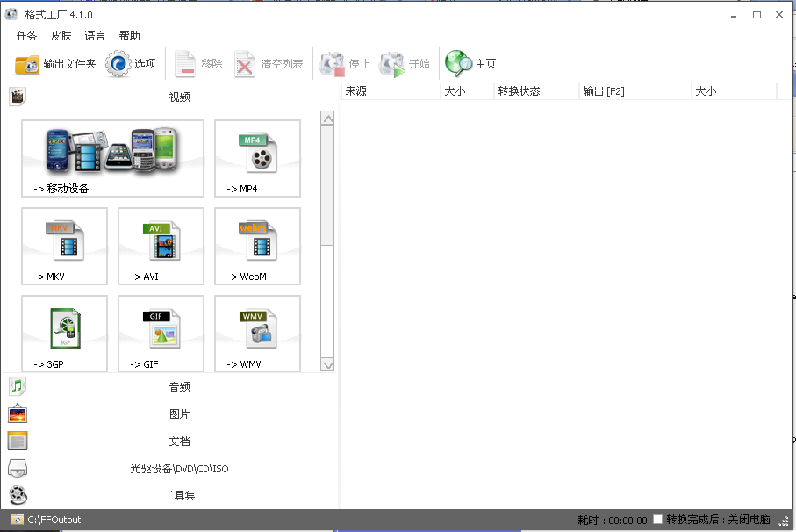796x532 pixels.
Task: Choose the AVI conversion format
Action: click(x=161, y=246)
